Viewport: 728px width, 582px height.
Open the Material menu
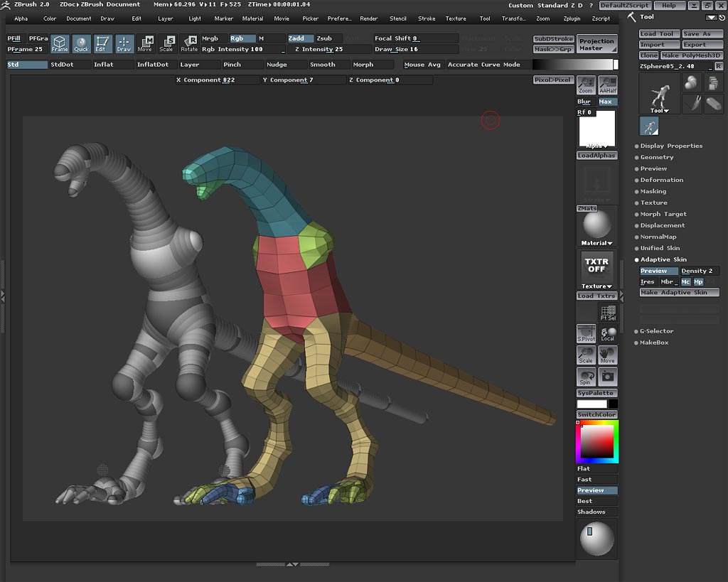pos(252,18)
